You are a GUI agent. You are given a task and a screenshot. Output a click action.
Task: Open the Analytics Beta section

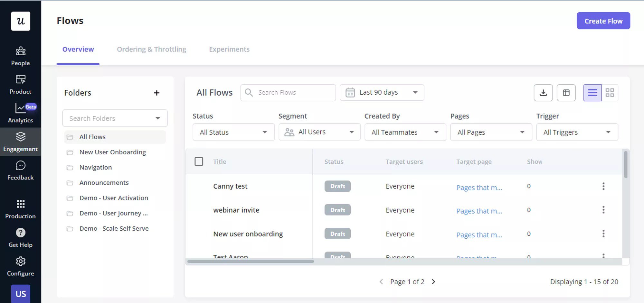click(x=20, y=113)
